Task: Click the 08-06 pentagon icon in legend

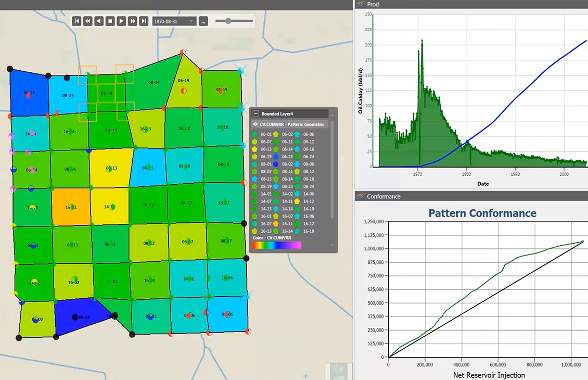Action: point(297,164)
